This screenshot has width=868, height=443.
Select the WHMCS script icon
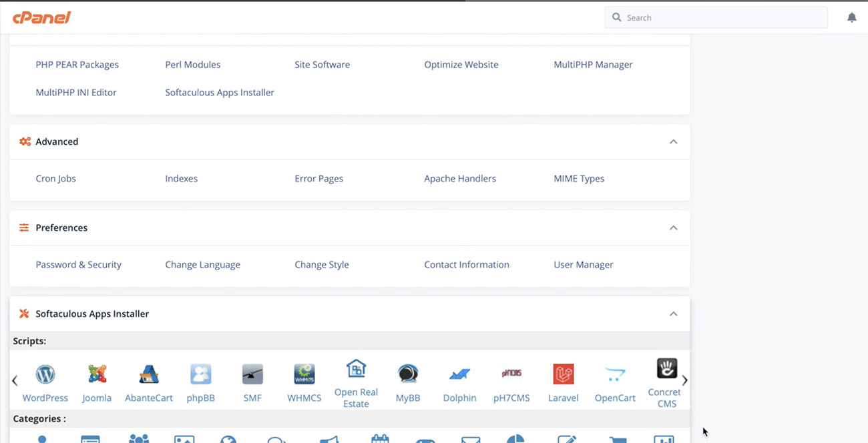[x=304, y=374]
